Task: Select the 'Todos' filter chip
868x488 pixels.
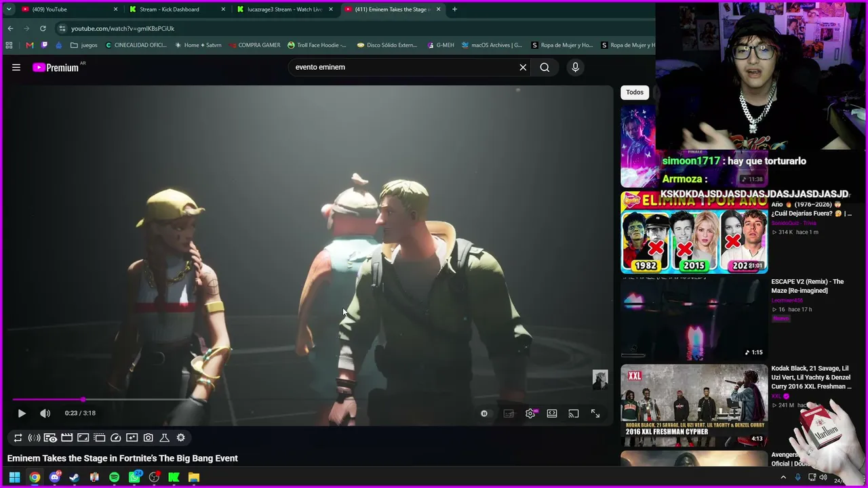Action: [635, 92]
